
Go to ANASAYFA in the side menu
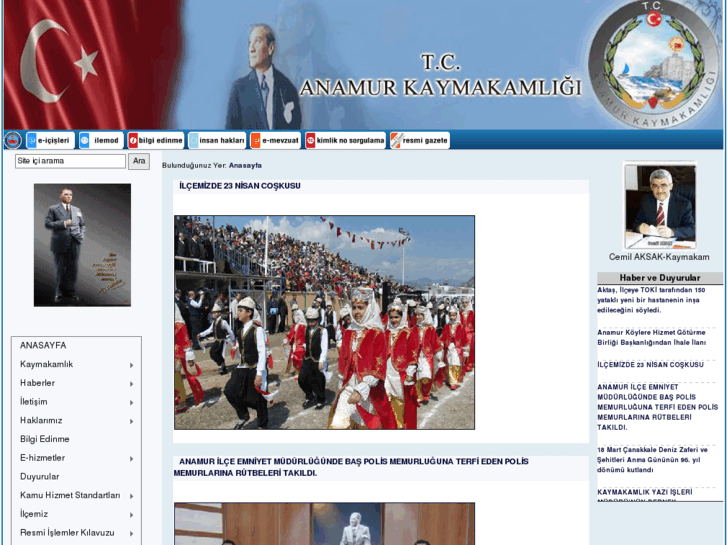pos(43,346)
